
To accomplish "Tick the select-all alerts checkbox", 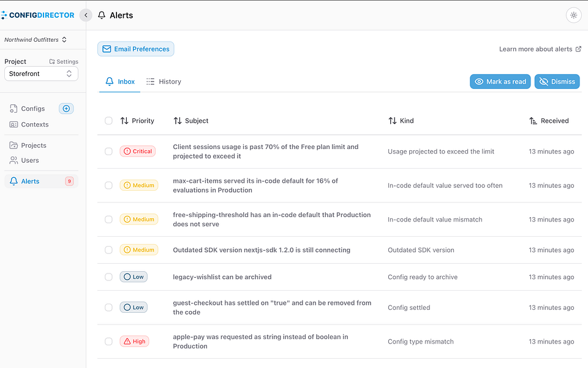I will [109, 121].
